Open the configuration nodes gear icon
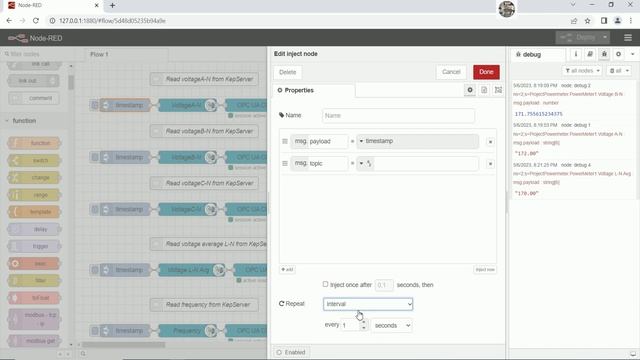The image size is (640, 360). [x=618, y=54]
